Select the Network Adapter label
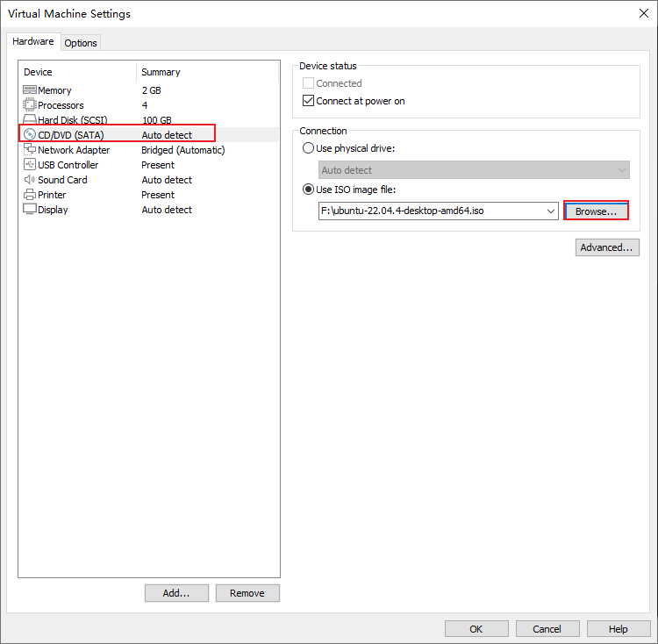 coord(74,150)
